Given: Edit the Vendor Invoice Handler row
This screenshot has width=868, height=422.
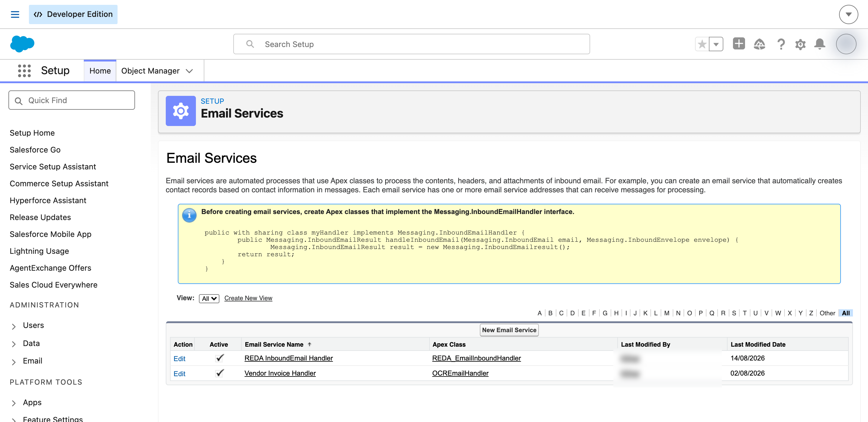Looking at the screenshot, I should 179,374.
